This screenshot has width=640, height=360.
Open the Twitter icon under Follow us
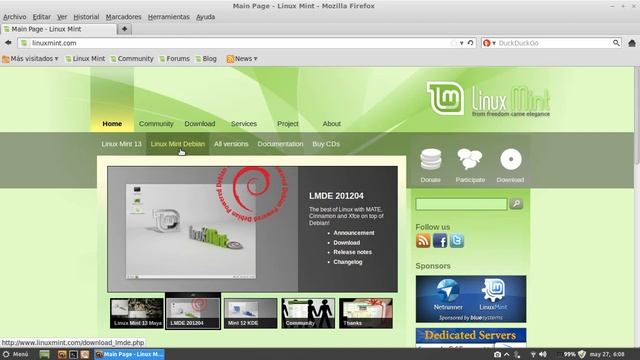tap(457, 241)
